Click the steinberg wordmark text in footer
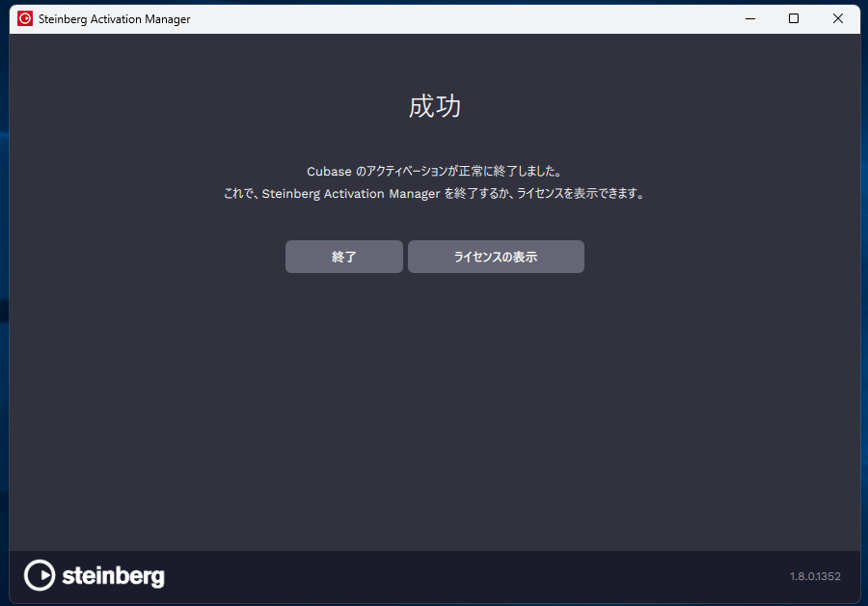Screen dimensions: 868x606 [x=113, y=576]
